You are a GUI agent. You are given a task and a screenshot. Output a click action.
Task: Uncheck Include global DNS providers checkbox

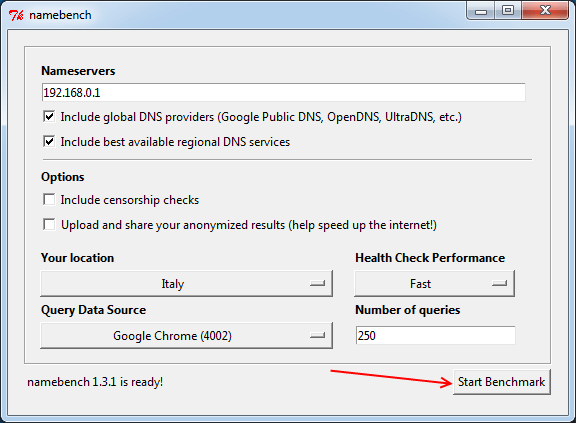[49, 117]
